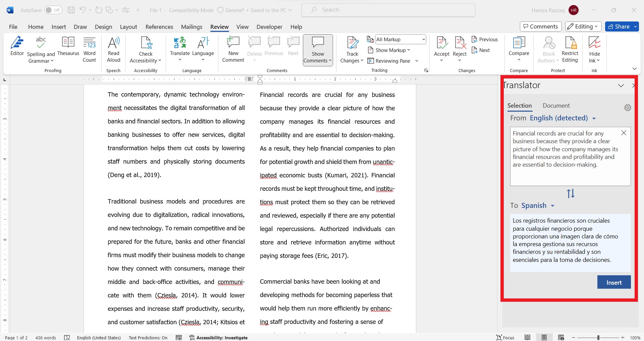This screenshot has width=644, height=341.
Task: Click the Insert translation button
Action: click(x=614, y=282)
